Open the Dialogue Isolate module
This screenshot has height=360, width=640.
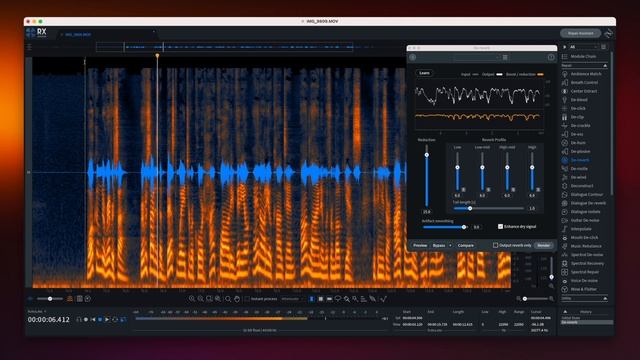[x=582, y=212]
